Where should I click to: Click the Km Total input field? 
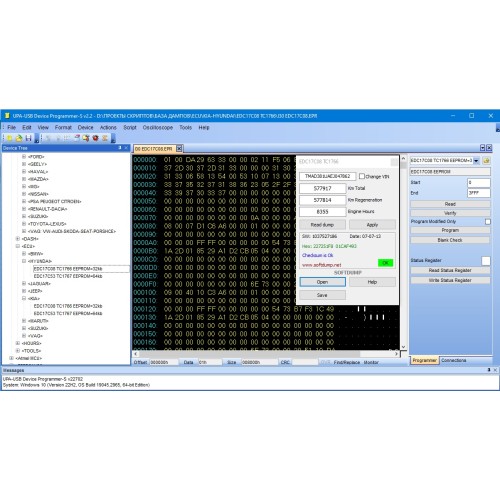click(x=322, y=188)
